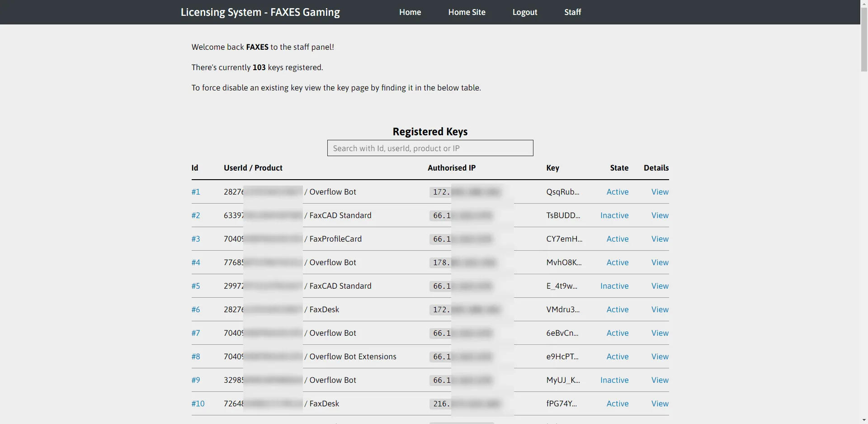This screenshot has height=424, width=868.
Task: Open key #1 details page
Action: coord(196,192)
